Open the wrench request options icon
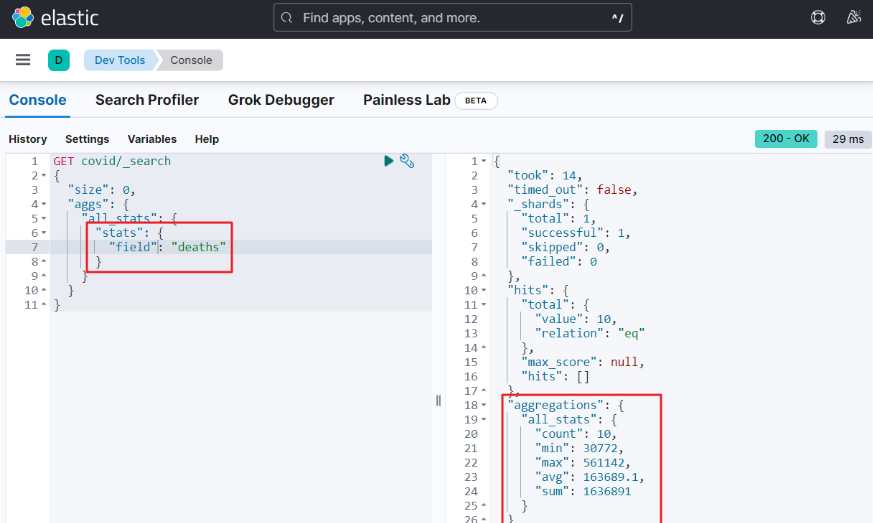873x523 pixels. point(407,161)
